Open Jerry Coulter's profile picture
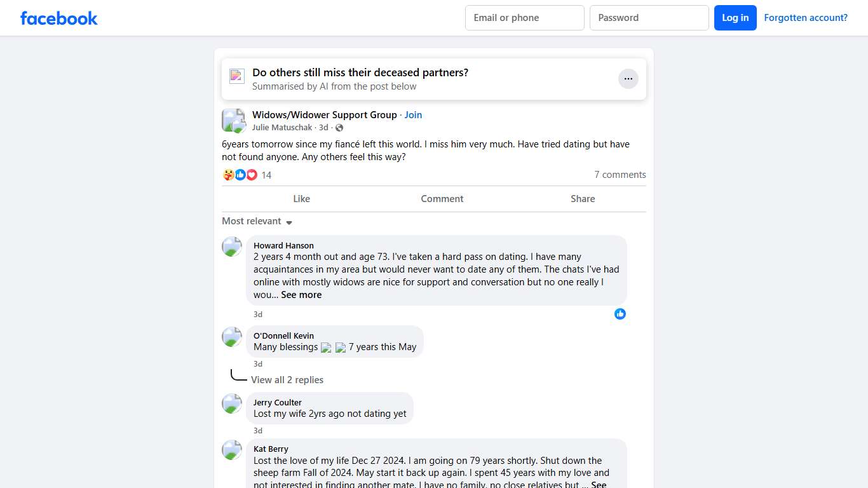Screen dimensions: 868x488 click(x=232, y=403)
